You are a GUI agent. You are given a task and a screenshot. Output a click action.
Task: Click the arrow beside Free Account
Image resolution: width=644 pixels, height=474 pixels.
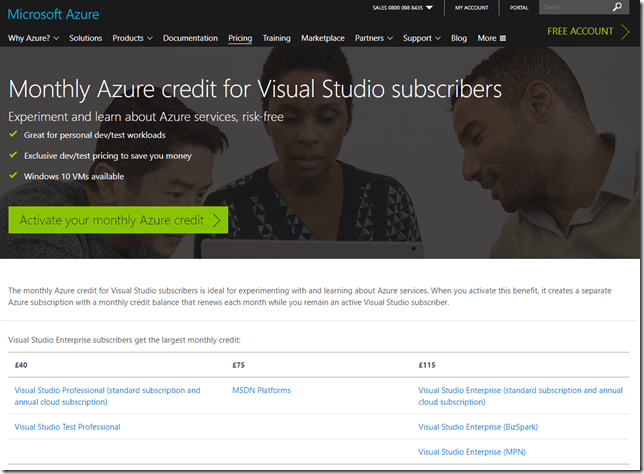(624, 32)
